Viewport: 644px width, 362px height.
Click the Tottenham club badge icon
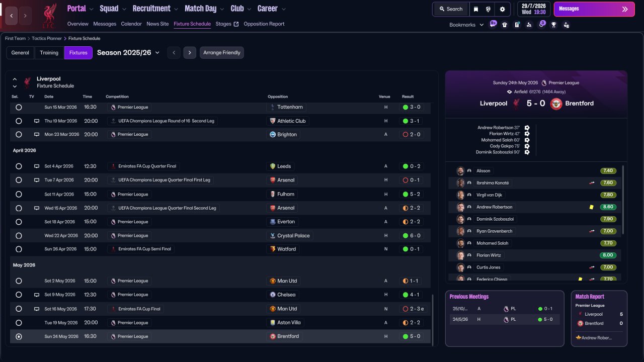point(273,107)
